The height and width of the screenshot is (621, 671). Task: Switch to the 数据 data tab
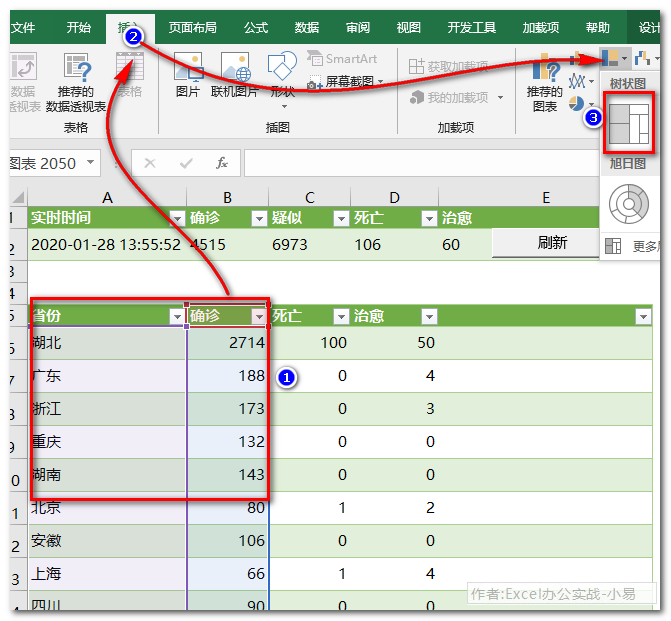click(307, 28)
